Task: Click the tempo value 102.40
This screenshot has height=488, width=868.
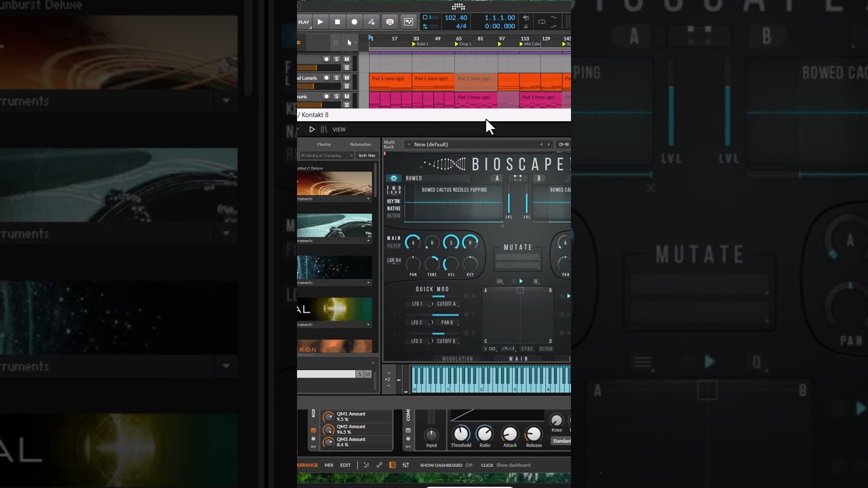Action: [x=456, y=18]
